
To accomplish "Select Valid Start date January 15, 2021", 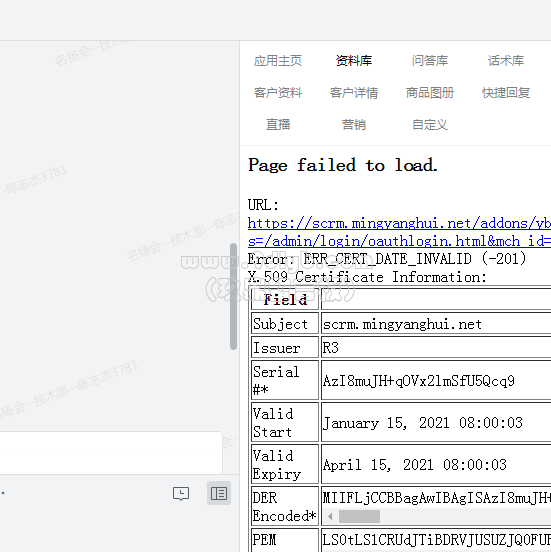I will click(x=422, y=423).
